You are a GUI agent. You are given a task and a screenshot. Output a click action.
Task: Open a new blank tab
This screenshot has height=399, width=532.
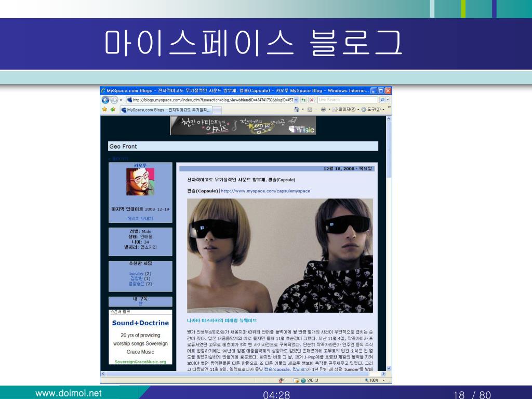[x=217, y=110]
